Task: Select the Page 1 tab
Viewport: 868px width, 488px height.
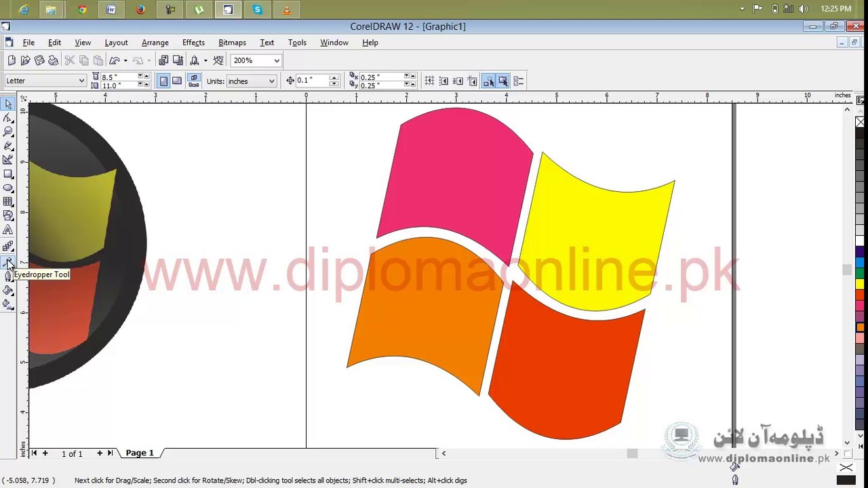Action: 140,453
